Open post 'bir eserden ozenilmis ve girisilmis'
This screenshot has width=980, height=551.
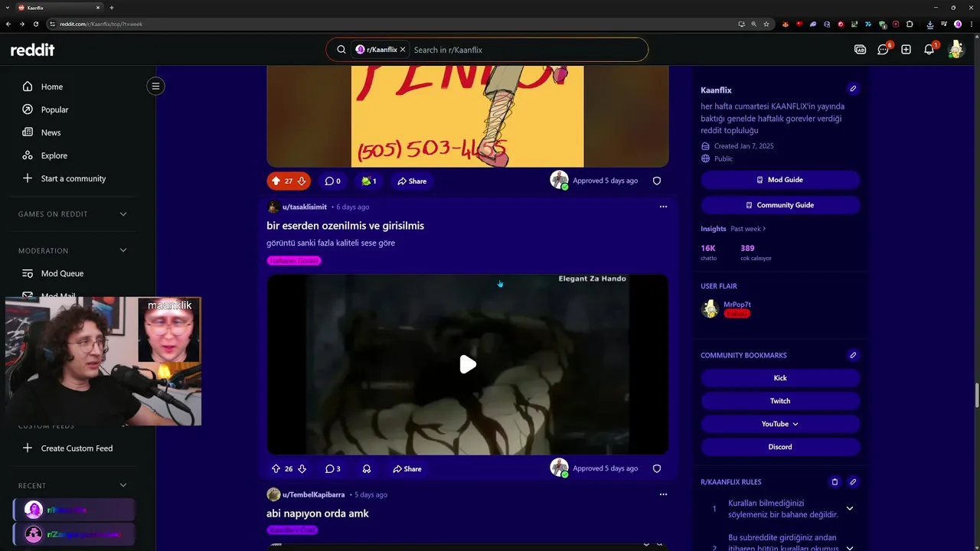[x=345, y=226]
